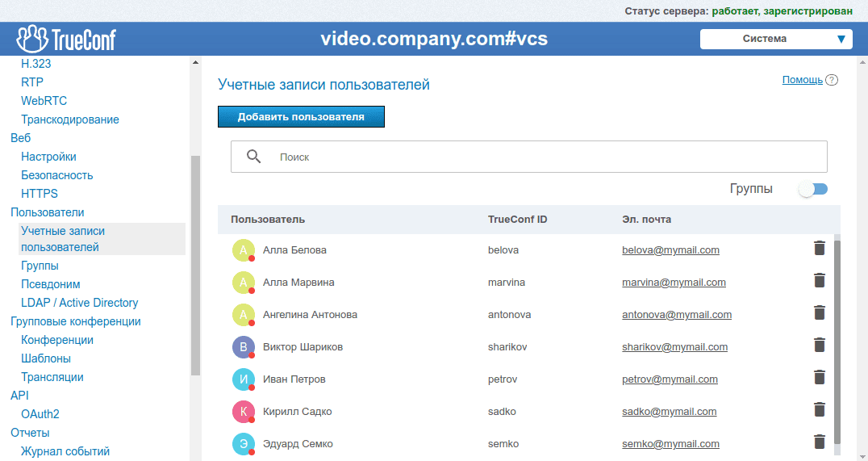Viewport: 868px width, 461px height.
Task: Click the sidebar scroll-up arrow
Action: [195, 62]
